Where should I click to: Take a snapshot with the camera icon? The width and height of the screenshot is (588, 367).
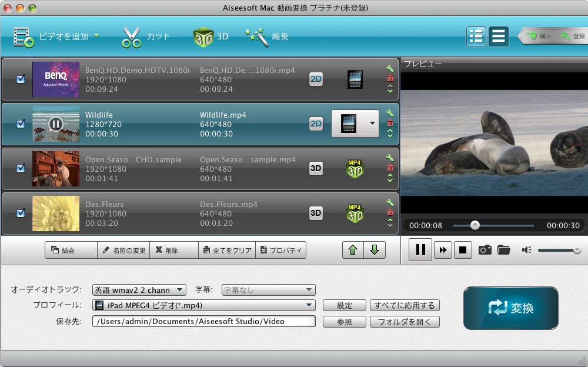coord(485,249)
